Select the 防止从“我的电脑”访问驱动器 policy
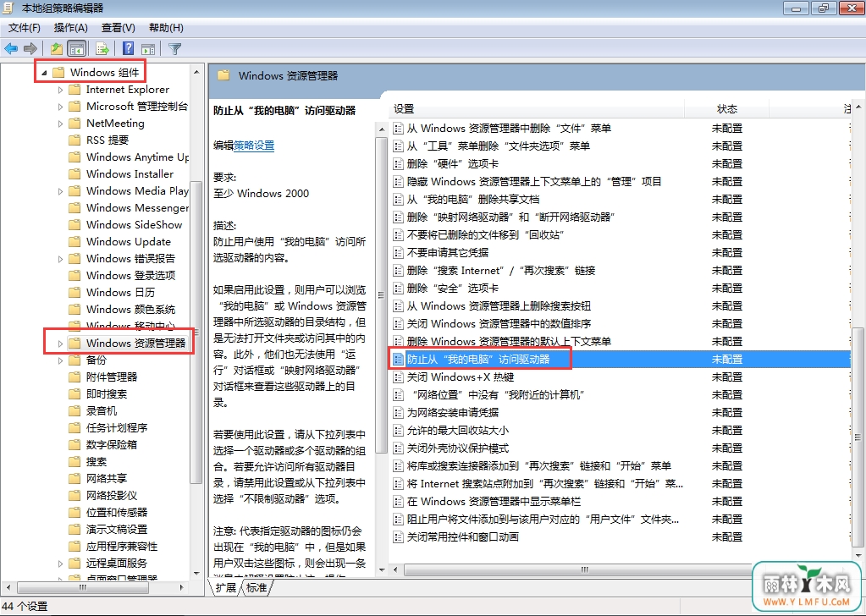 pyautogui.click(x=478, y=360)
